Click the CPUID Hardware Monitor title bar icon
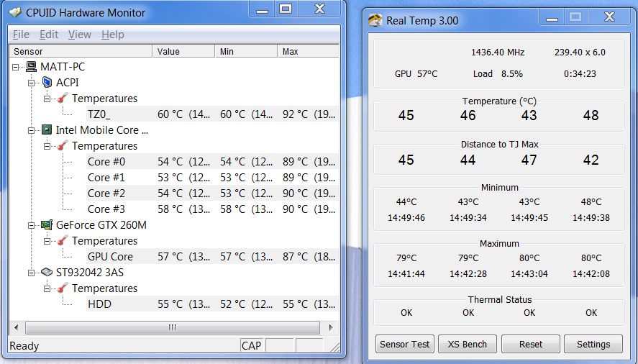Screen dimensions: 638x364 point(15,13)
